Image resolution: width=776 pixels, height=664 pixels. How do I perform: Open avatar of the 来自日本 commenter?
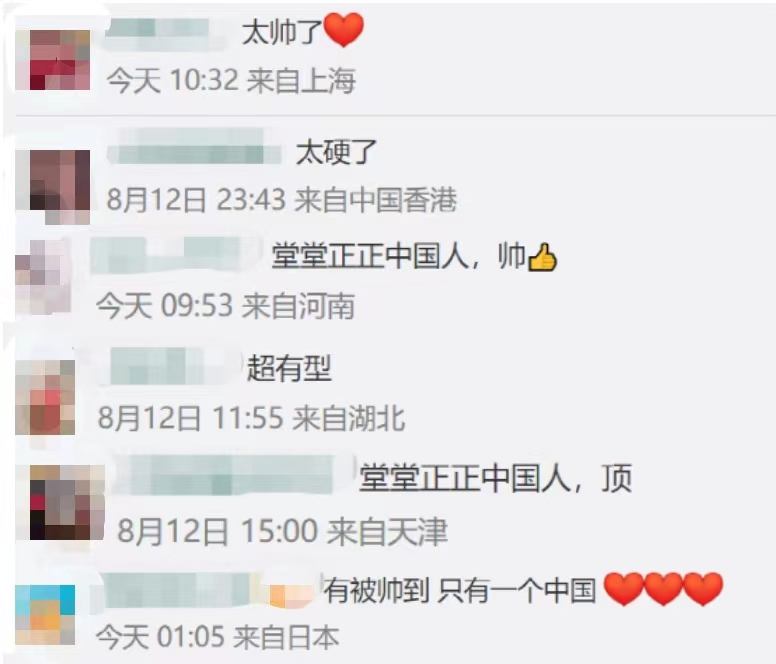pos(45,615)
